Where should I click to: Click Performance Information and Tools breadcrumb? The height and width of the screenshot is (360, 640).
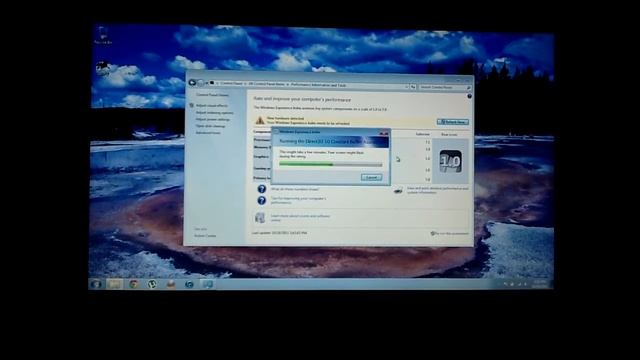click(319, 85)
